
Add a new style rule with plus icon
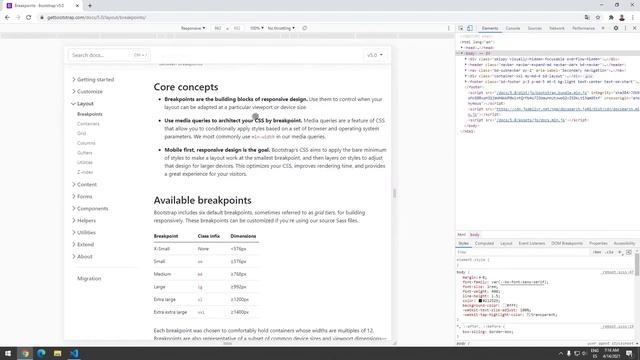tap(620, 252)
